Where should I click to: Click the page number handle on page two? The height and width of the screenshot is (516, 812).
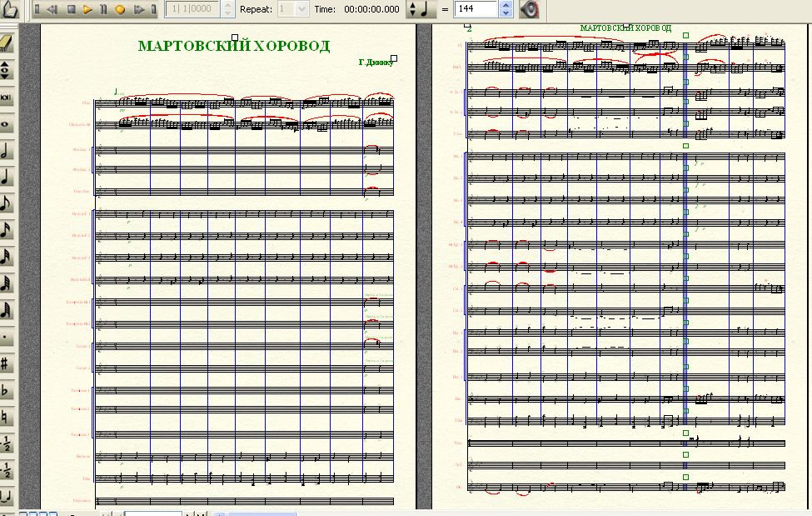467,25
